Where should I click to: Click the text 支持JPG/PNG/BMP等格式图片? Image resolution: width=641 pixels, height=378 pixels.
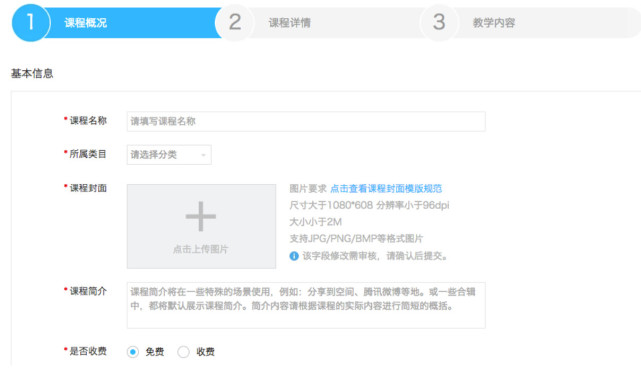click(356, 239)
